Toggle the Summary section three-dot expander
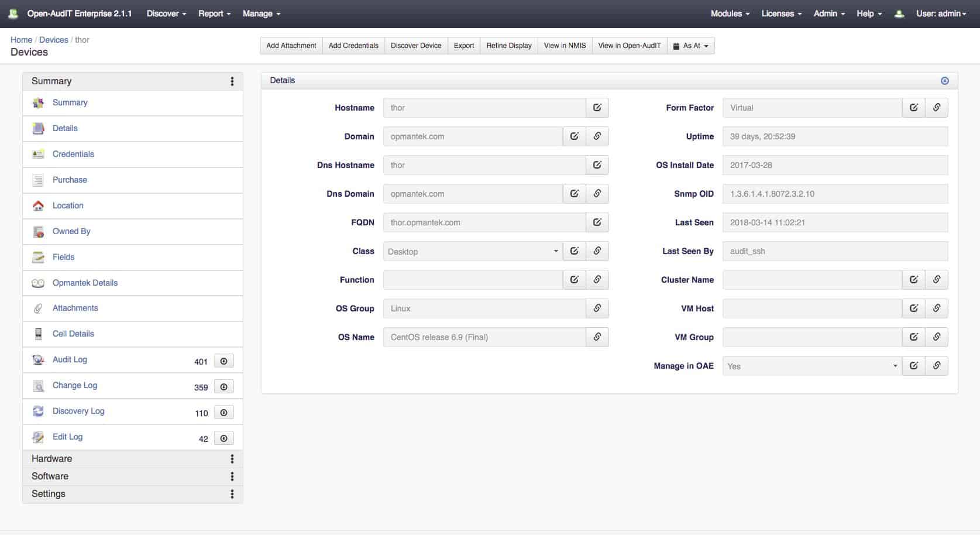 coord(232,81)
